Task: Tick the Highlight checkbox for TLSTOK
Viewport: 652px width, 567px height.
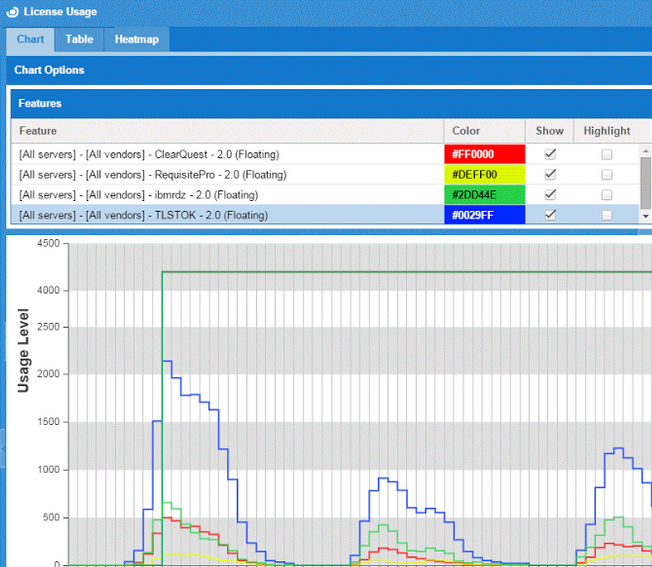Action: tap(606, 215)
